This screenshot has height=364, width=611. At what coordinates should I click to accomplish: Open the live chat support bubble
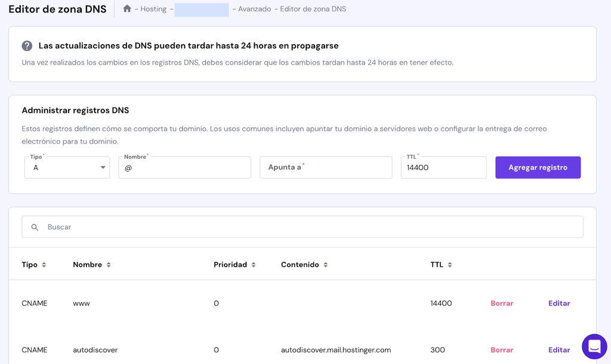[x=594, y=346]
